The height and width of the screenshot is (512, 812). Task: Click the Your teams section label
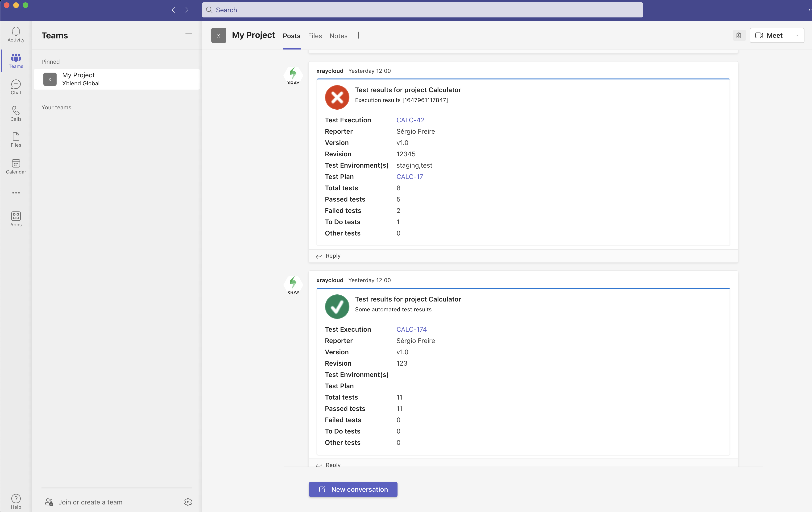(56, 107)
